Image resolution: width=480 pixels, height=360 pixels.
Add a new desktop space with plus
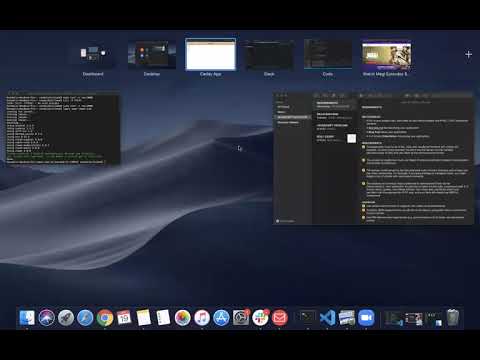[x=468, y=54]
